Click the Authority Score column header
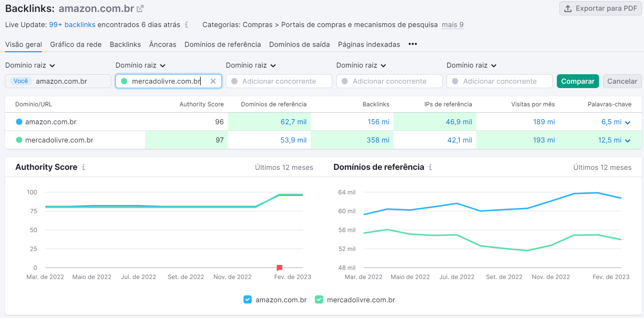 (x=201, y=104)
